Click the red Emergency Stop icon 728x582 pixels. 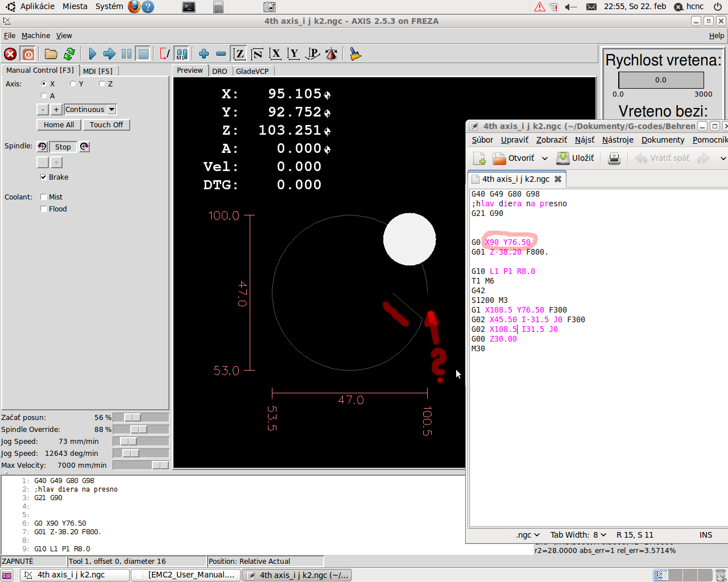click(10, 54)
